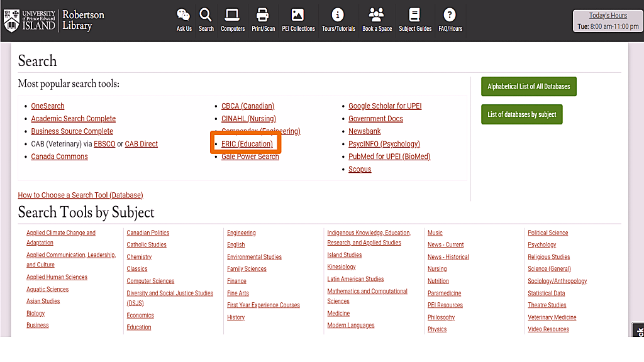Select the Computers laptop icon

[x=233, y=15]
